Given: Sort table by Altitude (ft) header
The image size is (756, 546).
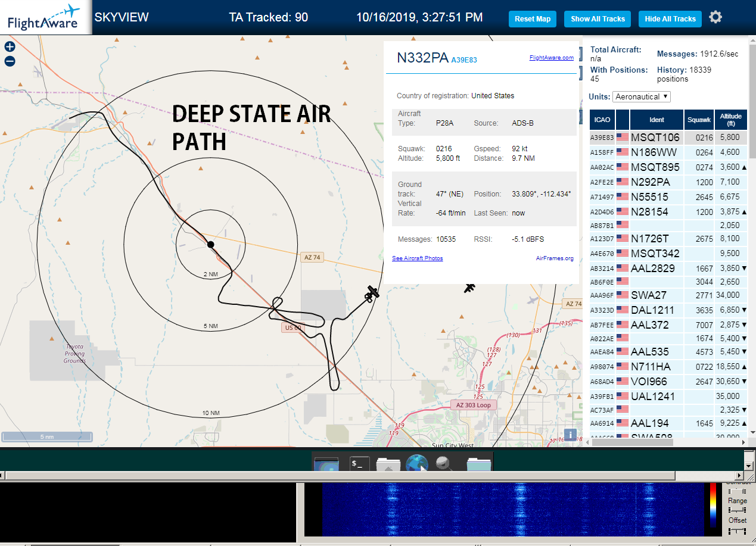Looking at the screenshot, I should [x=730, y=120].
